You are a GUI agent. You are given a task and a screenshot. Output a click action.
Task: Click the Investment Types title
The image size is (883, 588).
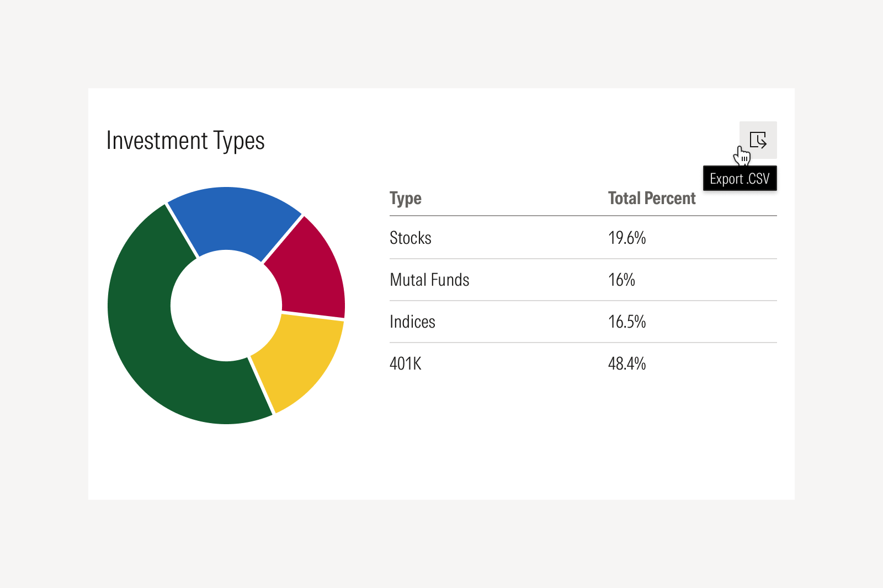(x=186, y=141)
